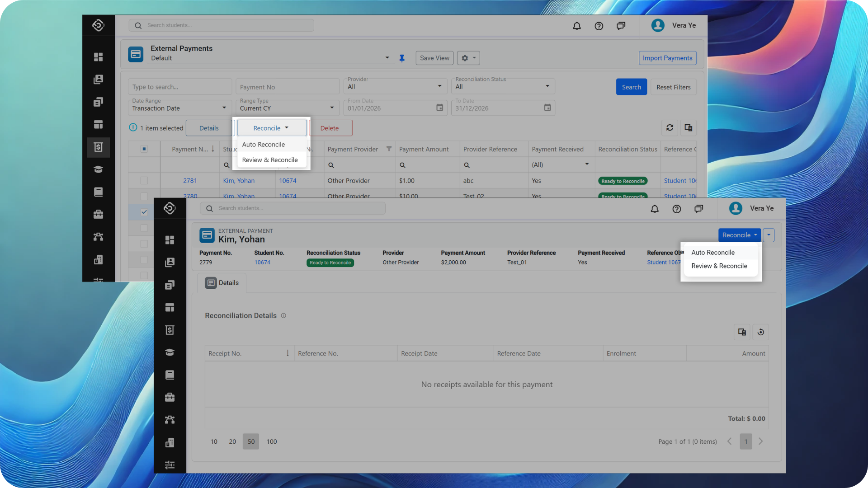Open the Range Type Current CY dropdown
Screen dimensions: 868x488
click(x=287, y=108)
